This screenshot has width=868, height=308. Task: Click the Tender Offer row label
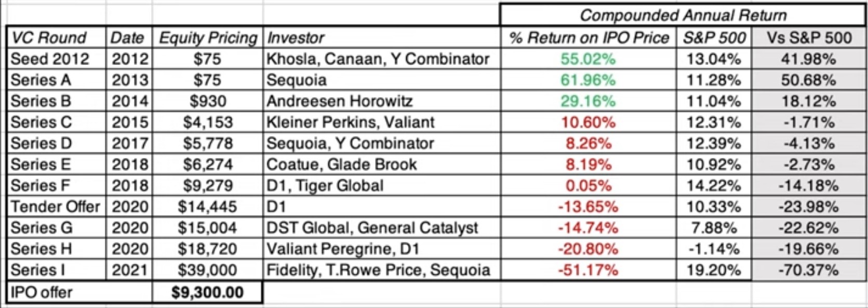coord(55,207)
